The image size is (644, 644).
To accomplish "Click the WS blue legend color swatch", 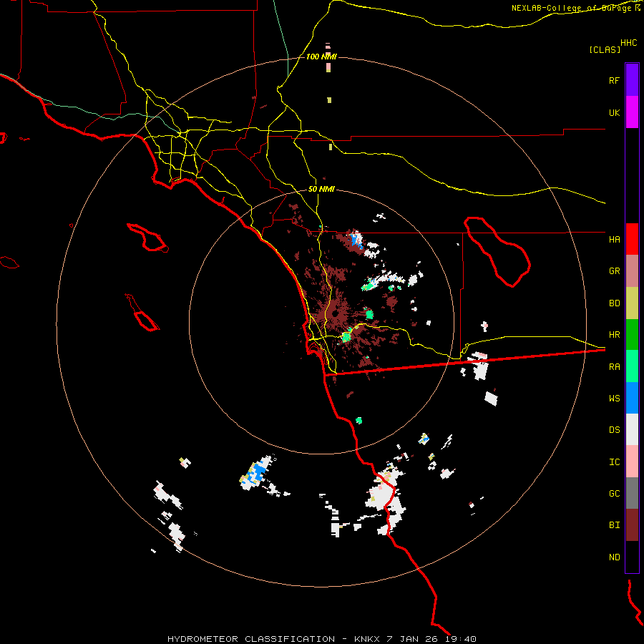I will point(632,398).
